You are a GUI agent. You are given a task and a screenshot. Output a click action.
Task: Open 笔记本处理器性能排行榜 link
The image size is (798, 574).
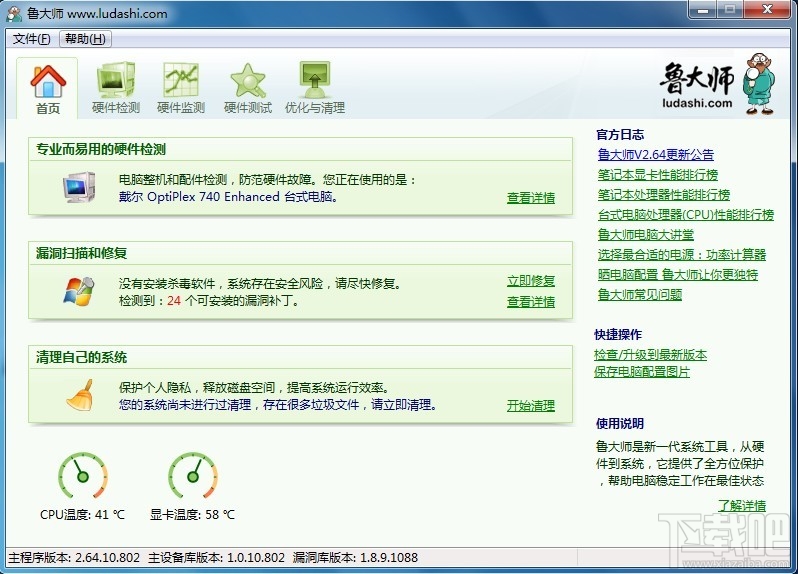(x=664, y=195)
